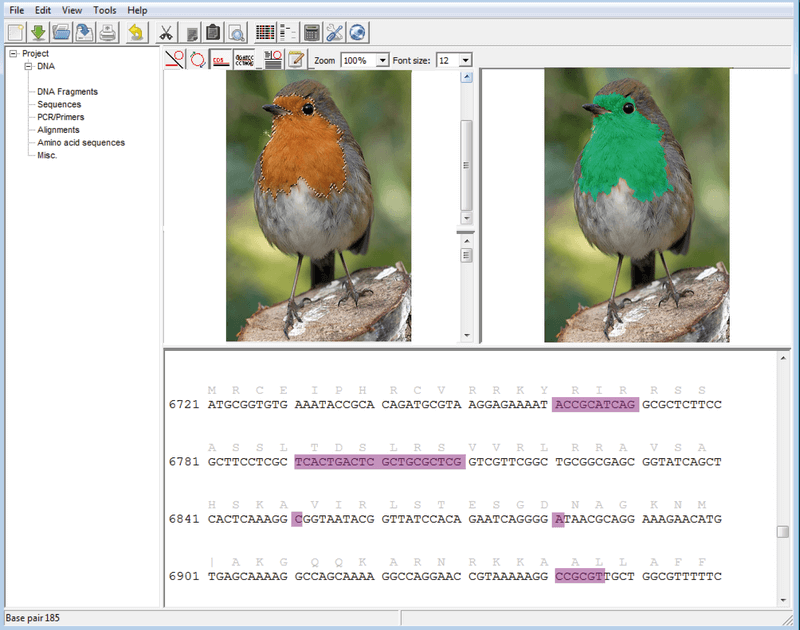This screenshot has height=630, width=800.
Task: Click the Print icon in toolbar
Action: coord(106,32)
